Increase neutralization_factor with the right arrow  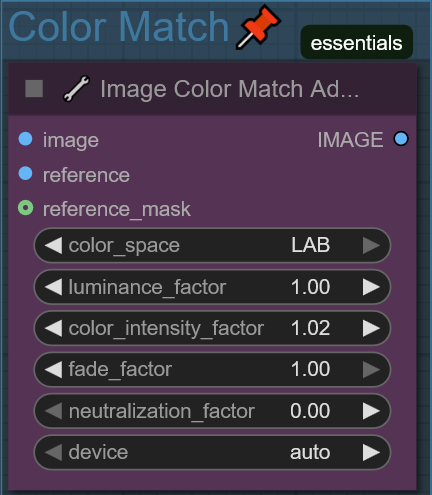[371, 411]
